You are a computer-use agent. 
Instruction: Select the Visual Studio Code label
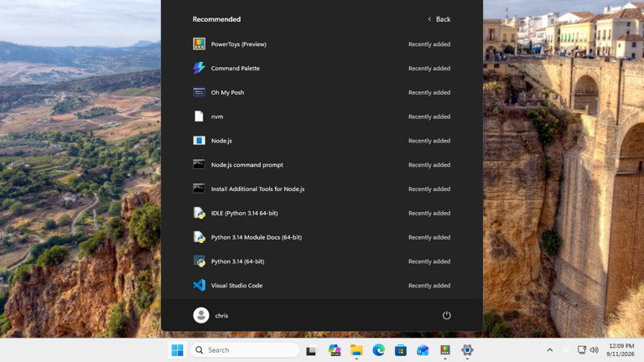236,286
